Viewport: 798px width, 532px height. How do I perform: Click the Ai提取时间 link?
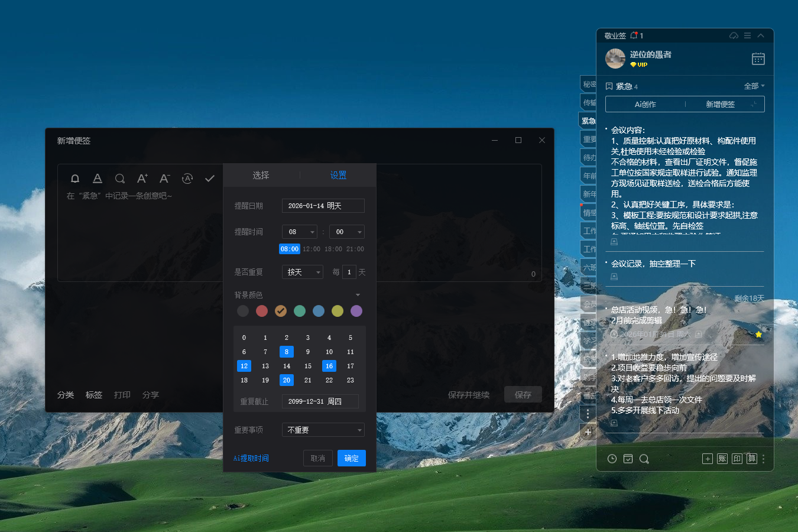click(251, 458)
